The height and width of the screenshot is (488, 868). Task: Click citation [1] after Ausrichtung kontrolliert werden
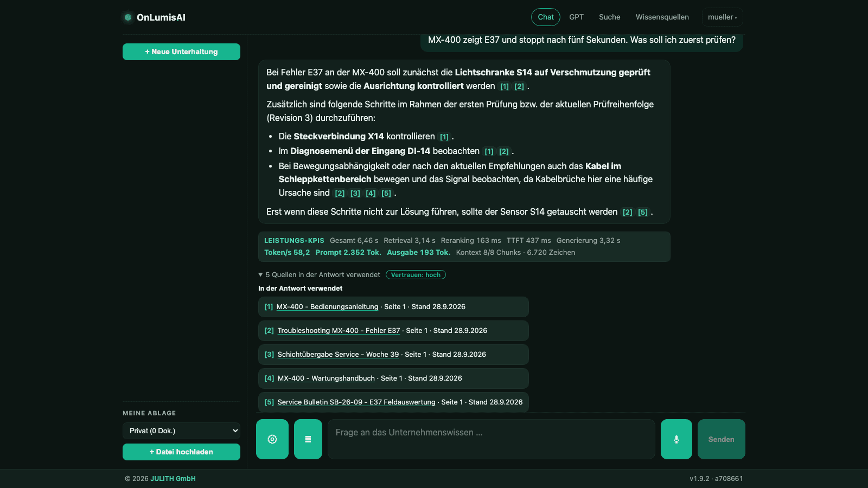(505, 86)
